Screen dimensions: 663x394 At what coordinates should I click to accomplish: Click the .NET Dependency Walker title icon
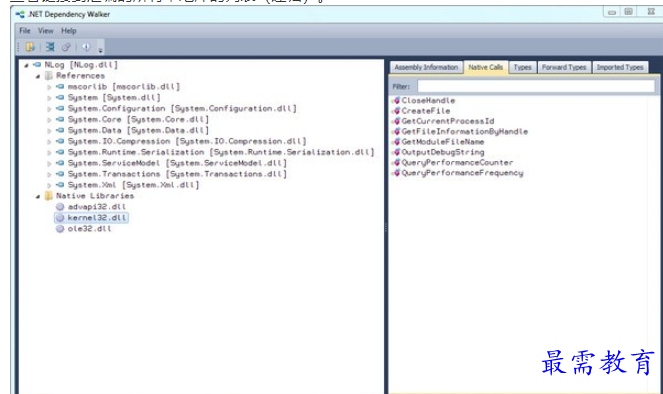coord(20,14)
